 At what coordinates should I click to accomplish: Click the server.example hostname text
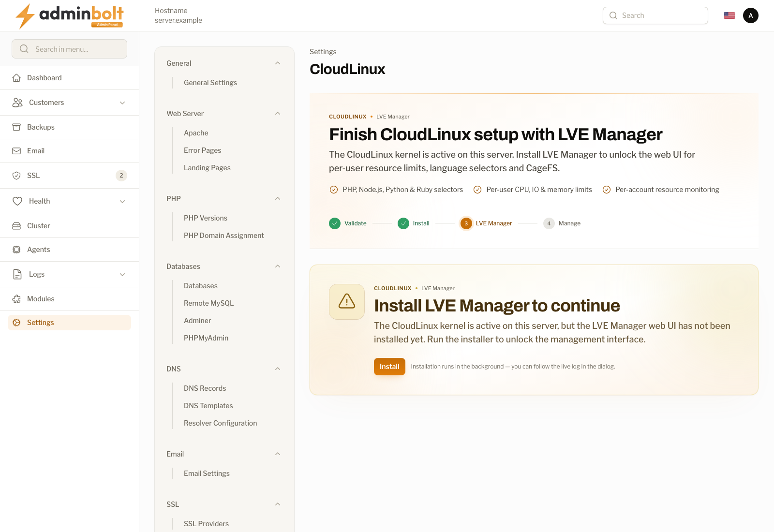[179, 20]
